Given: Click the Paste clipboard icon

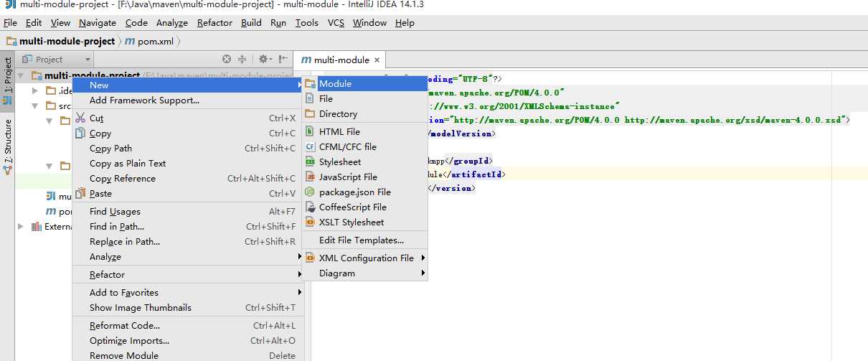Looking at the screenshot, I should 80,193.
